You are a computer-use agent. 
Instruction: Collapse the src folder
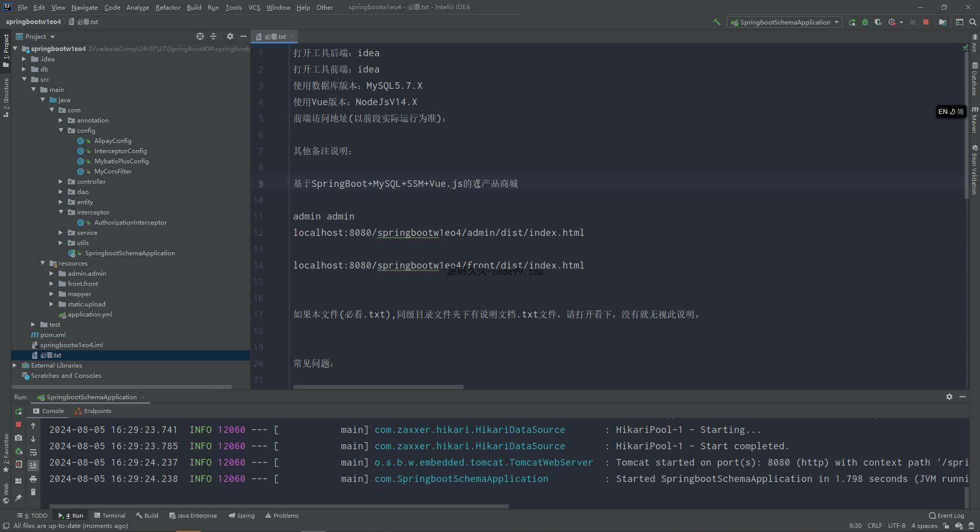tap(24, 79)
